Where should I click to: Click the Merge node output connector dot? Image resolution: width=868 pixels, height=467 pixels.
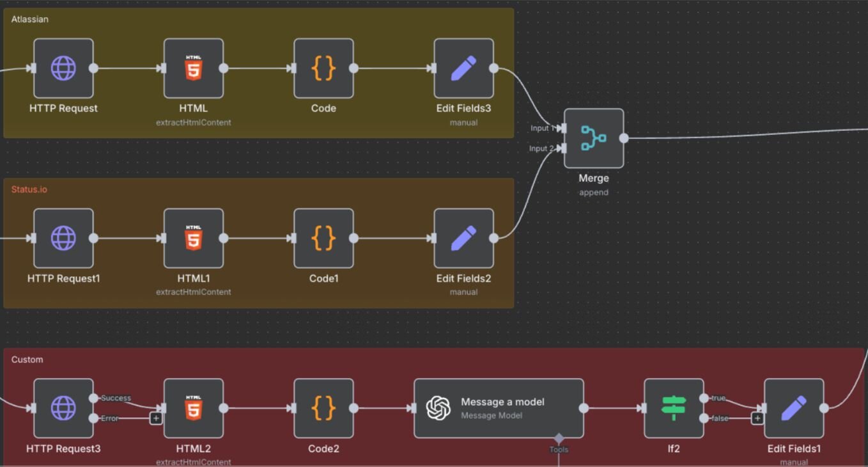coord(624,138)
